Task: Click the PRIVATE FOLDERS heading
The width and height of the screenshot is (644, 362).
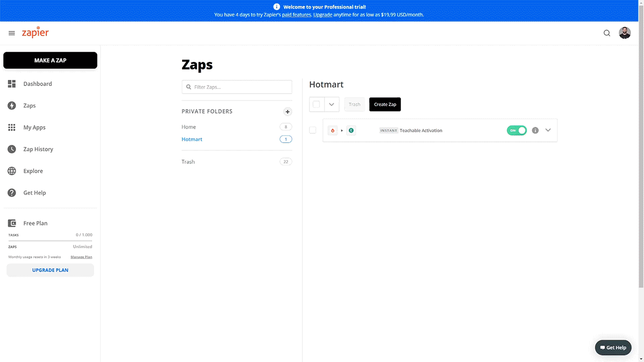Action: click(207, 112)
